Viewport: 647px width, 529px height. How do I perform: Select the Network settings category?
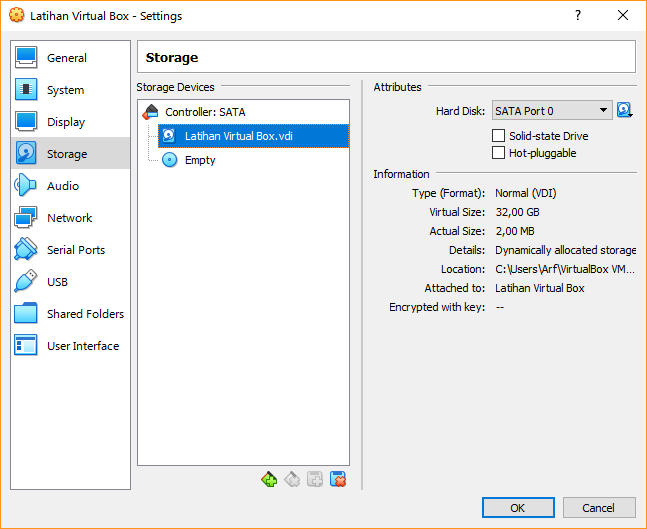[x=69, y=218]
